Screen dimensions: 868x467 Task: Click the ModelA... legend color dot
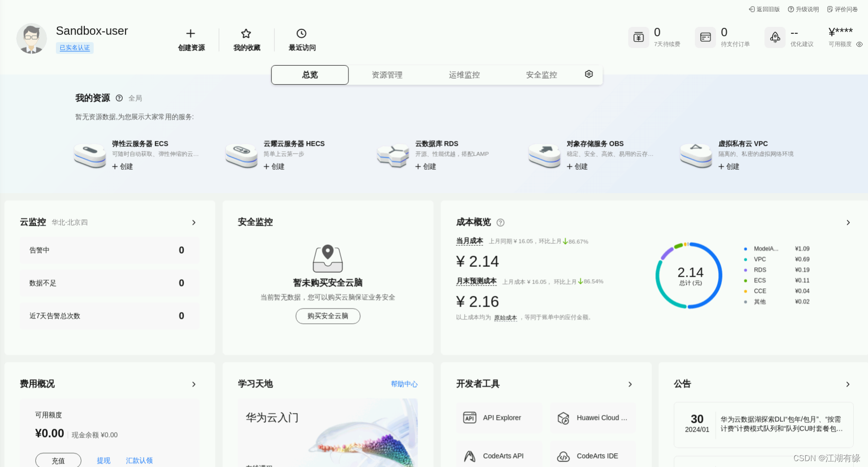[745, 249]
